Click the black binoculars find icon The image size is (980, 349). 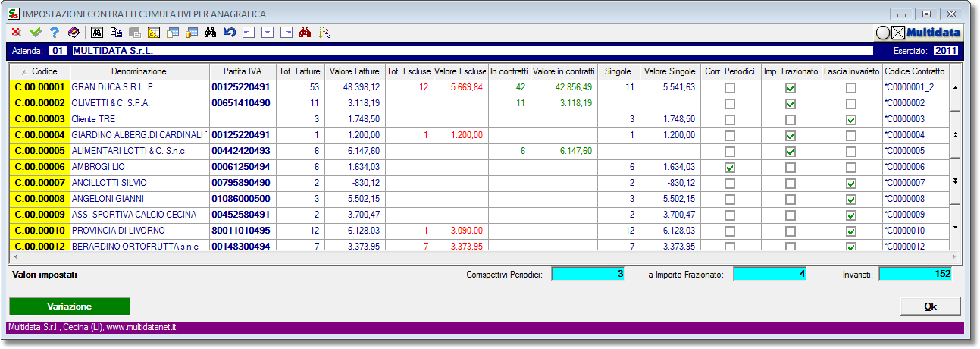(x=211, y=33)
